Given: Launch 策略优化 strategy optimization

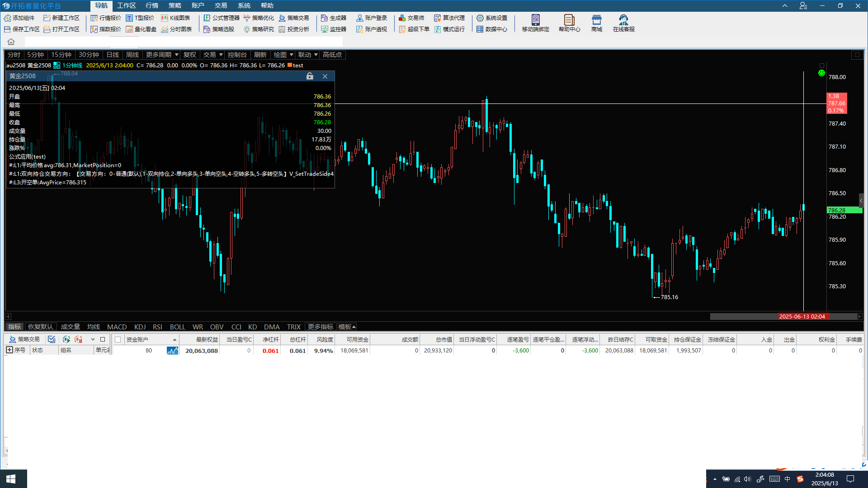Looking at the screenshot, I should [x=259, y=18].
